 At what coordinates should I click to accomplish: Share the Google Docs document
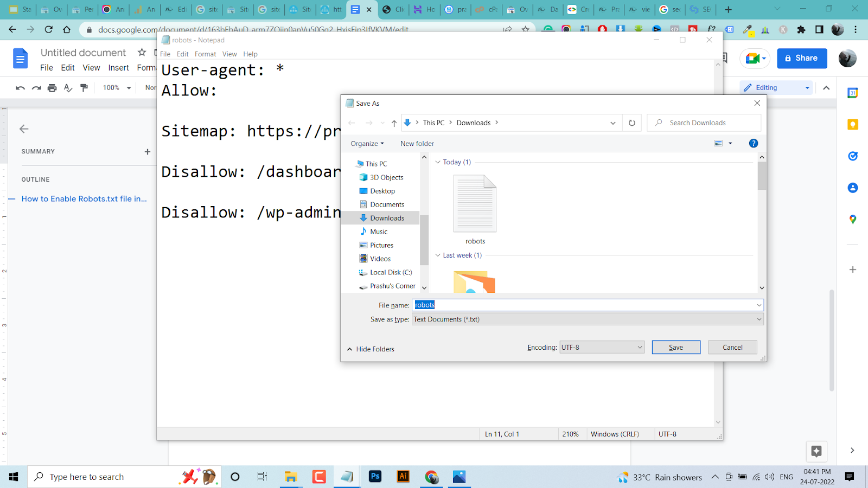pos(802,59)
